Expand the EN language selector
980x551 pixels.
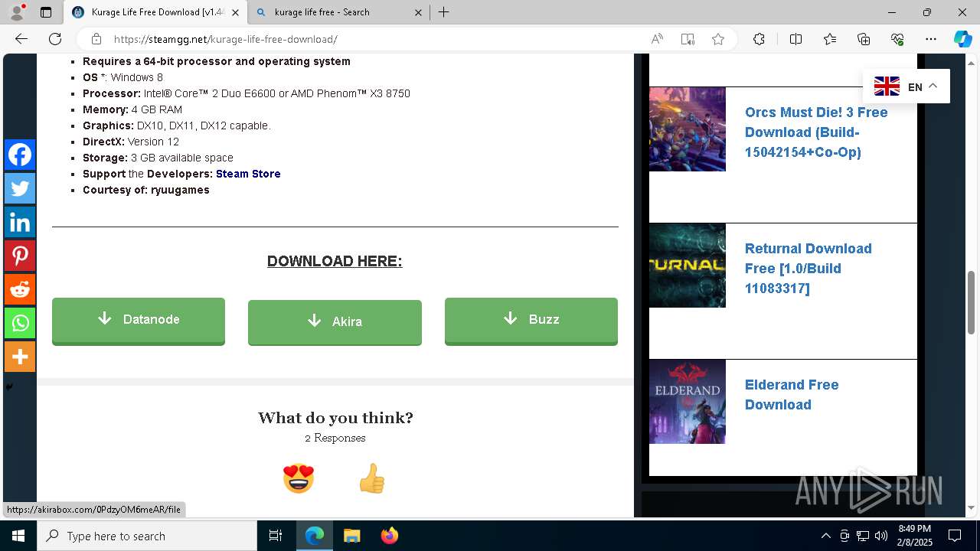(x=906, y=86)
